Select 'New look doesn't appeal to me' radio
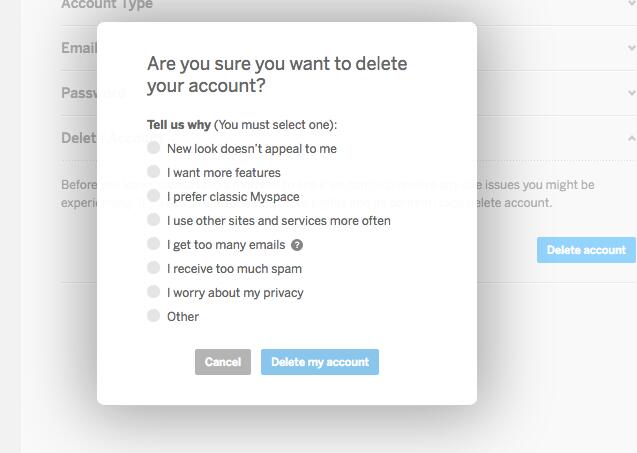This screenshot has height=453, width=637. [154, 147]
